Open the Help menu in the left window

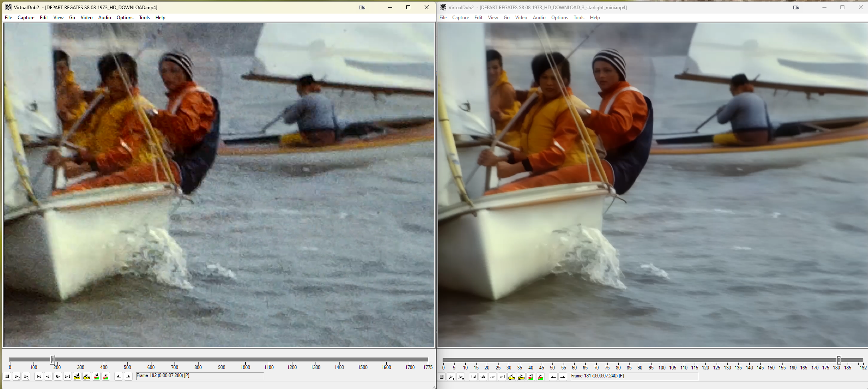(160, 18)
